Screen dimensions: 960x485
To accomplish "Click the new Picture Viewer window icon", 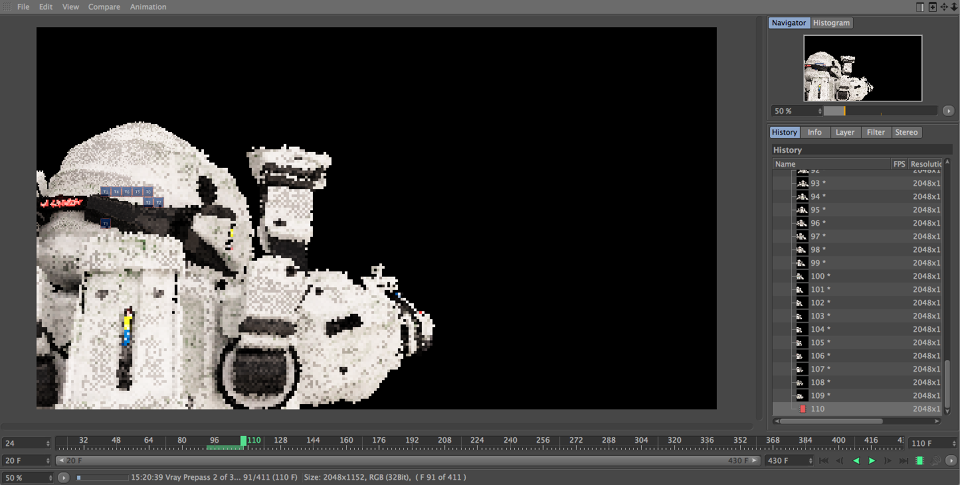I will (x=932, y=7).
